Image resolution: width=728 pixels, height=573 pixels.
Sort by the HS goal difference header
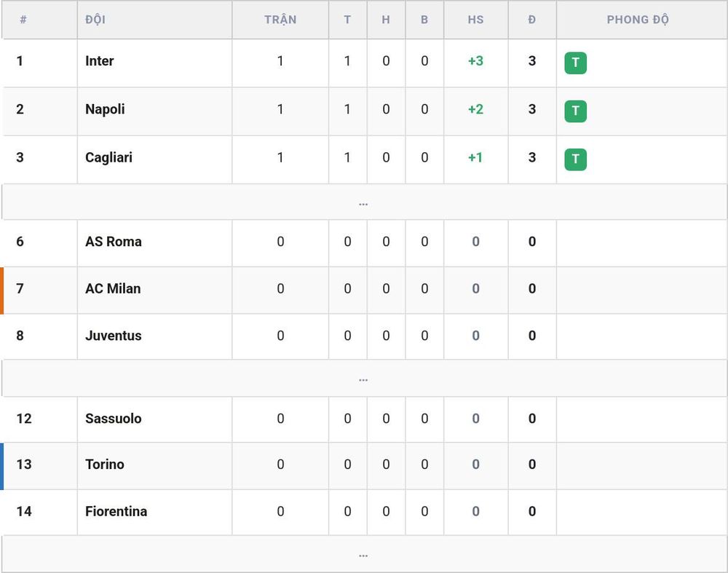click(476, 20)
